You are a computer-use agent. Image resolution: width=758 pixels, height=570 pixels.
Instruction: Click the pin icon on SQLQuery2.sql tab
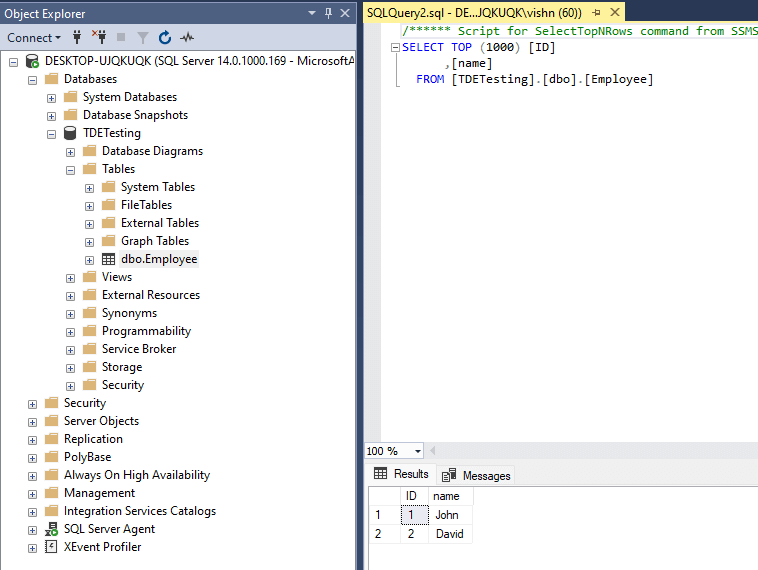coord(597,13)
